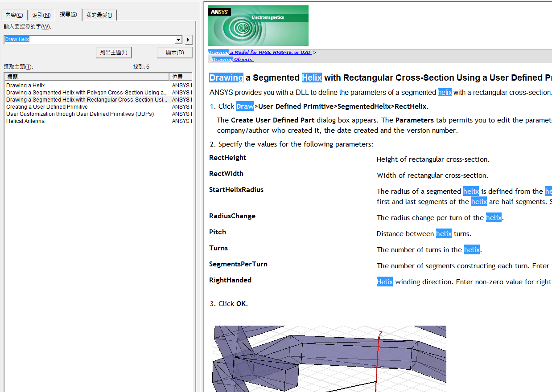The width and height of the screenshot is (552, 392).
Task: Open the search history dropdown arrow
Action: click(179, 40)
